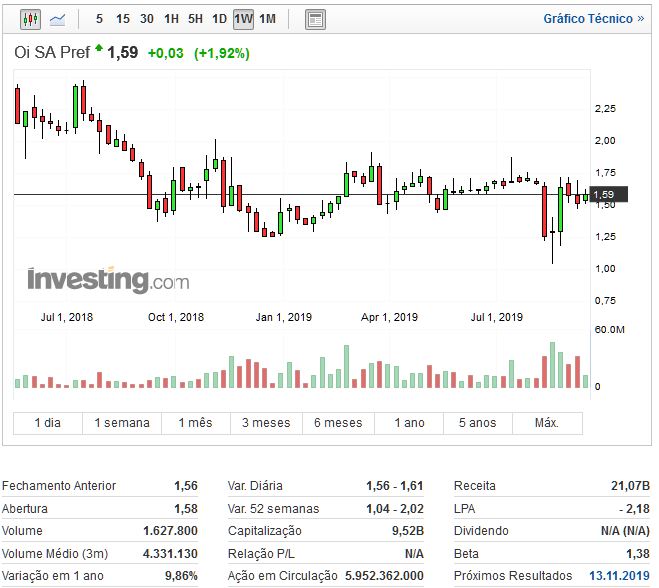Click the +0,03 price change value
Viewport: 659px width, 588px height.
[166, 53]
